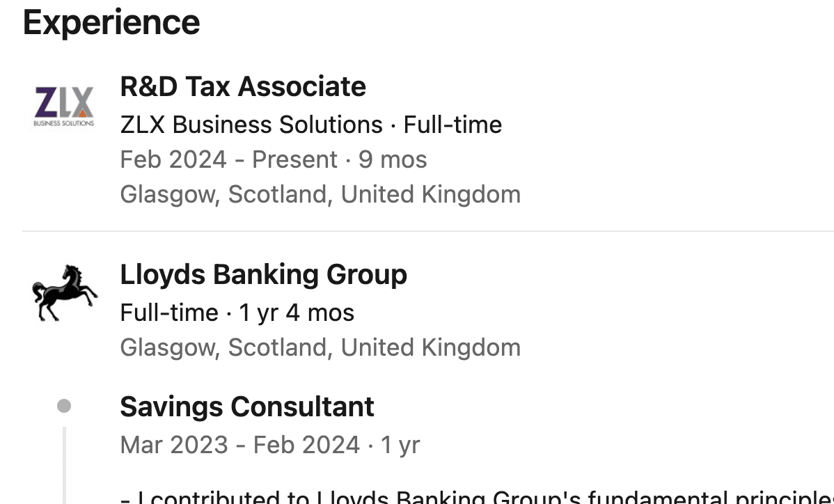Click the Full-time label under Lloyds Banking Group
834x504 pixels.
(169, 313)
